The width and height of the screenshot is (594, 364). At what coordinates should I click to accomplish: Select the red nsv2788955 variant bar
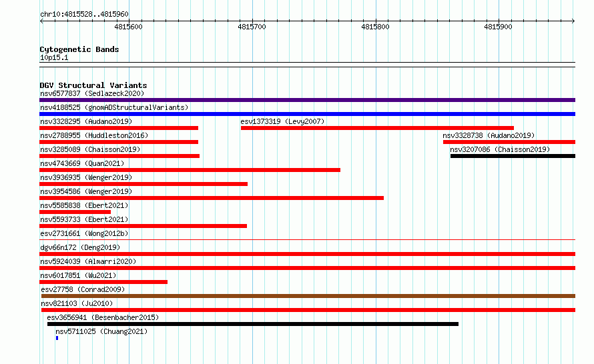coord(119,142)
